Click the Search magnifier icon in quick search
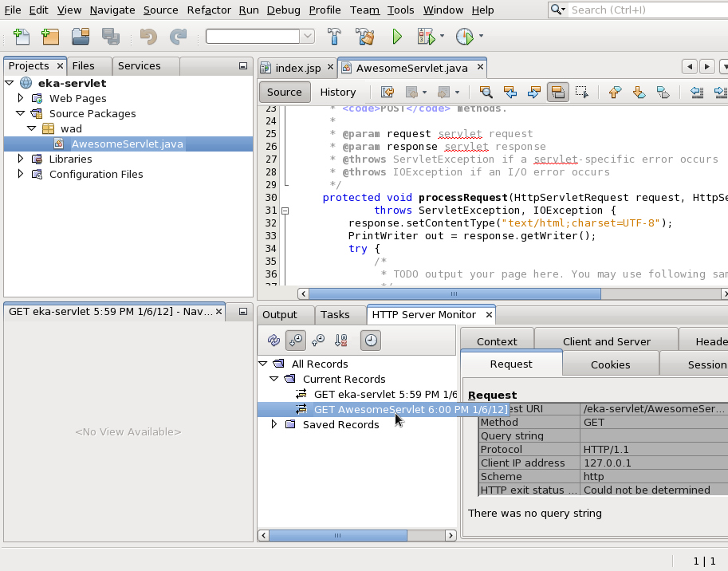This screenshot has width=728, height=571. click(x=557, y=10)
